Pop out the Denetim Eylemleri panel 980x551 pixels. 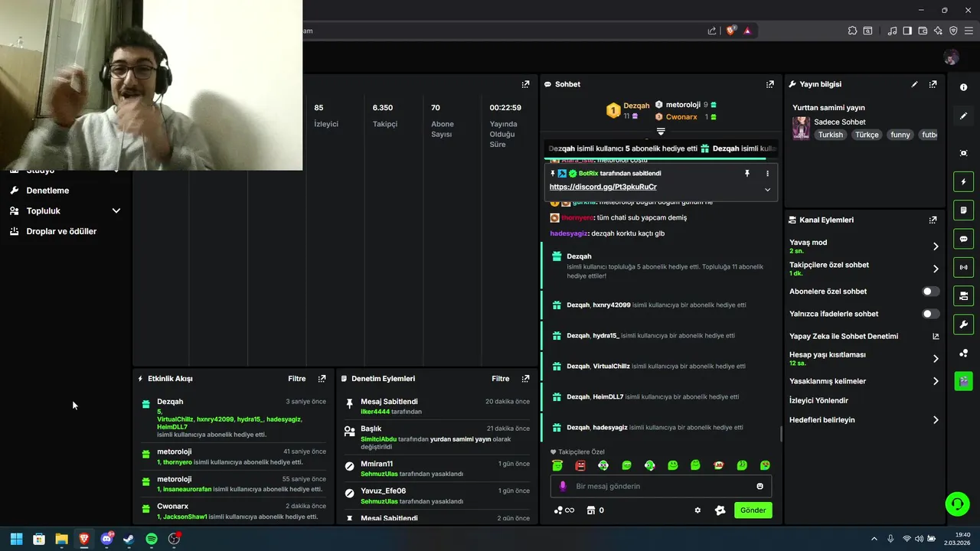525,379
